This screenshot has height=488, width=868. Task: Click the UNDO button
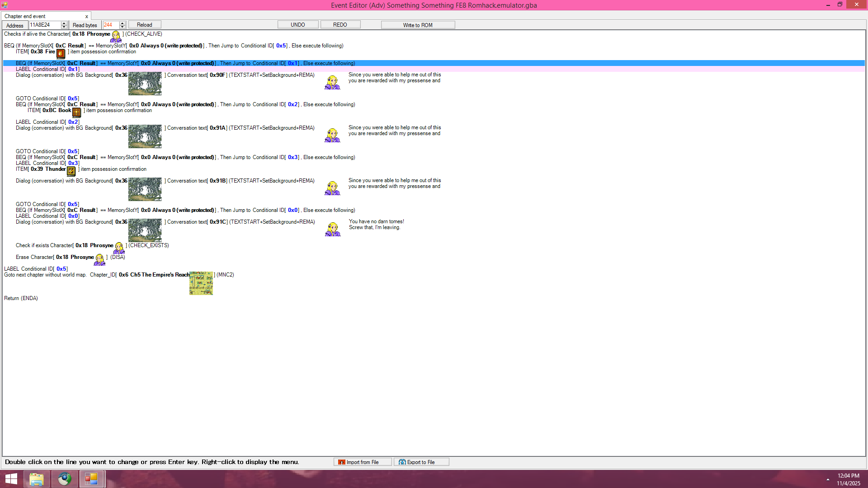297,25
